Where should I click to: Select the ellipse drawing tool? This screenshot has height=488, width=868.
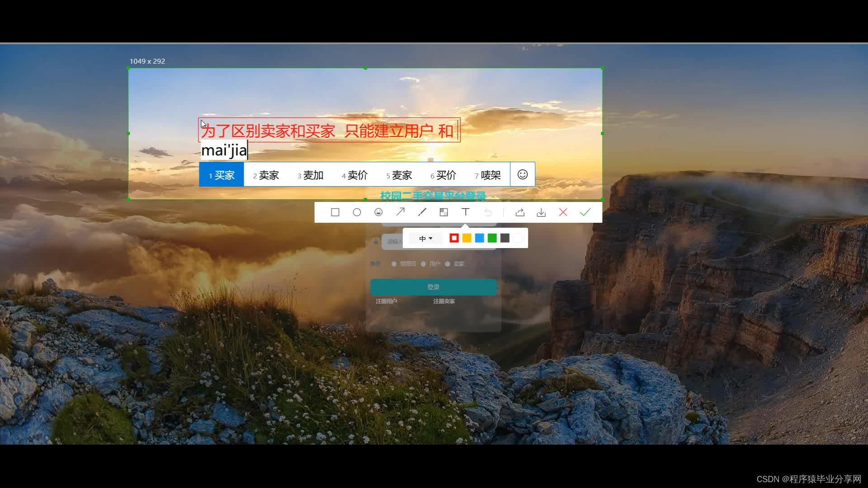tap(357, 212)
